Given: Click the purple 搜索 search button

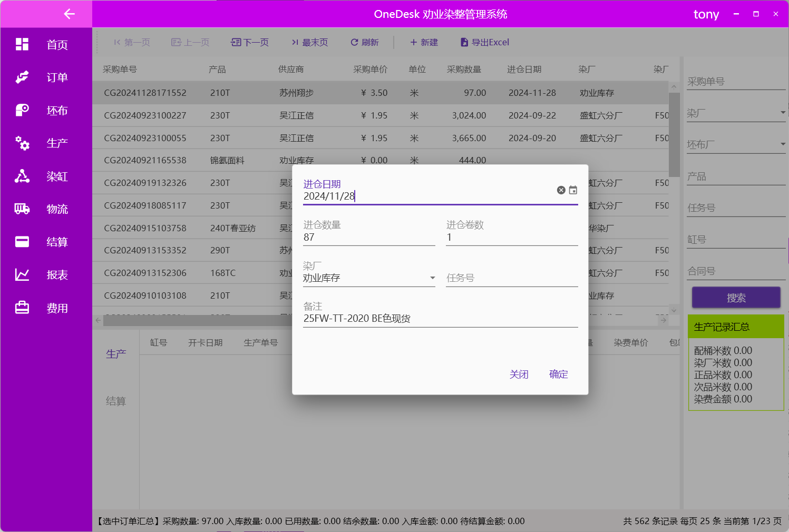Looking at the screenshot, I should click(x=736, y=298).
